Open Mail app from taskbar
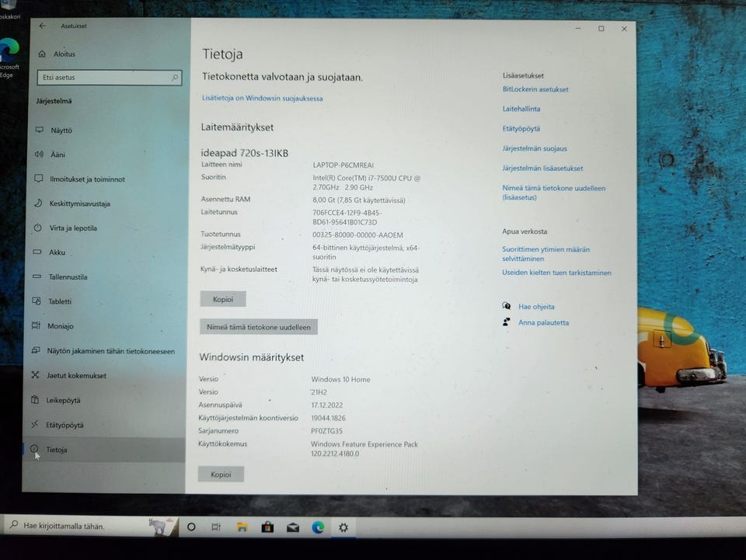 293,527
